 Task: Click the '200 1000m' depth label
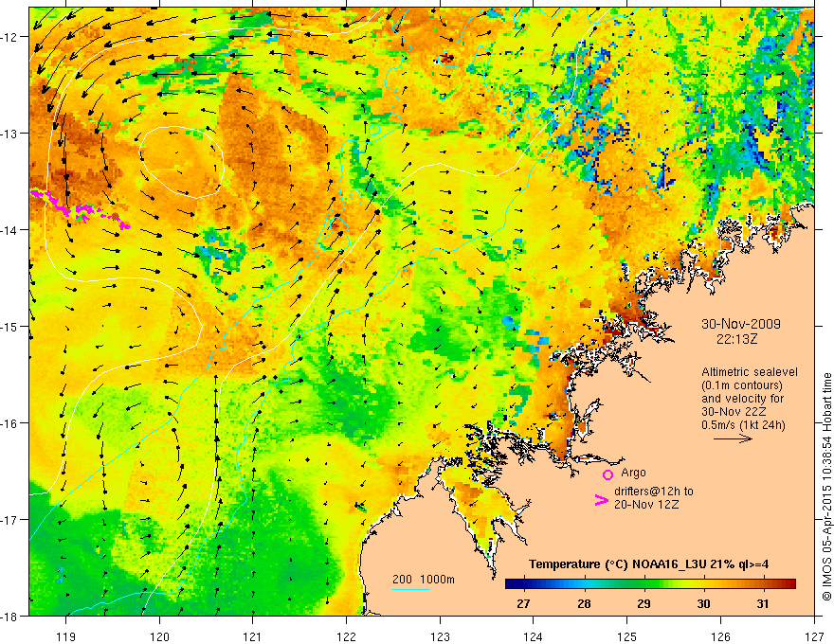tap(424, 580)
